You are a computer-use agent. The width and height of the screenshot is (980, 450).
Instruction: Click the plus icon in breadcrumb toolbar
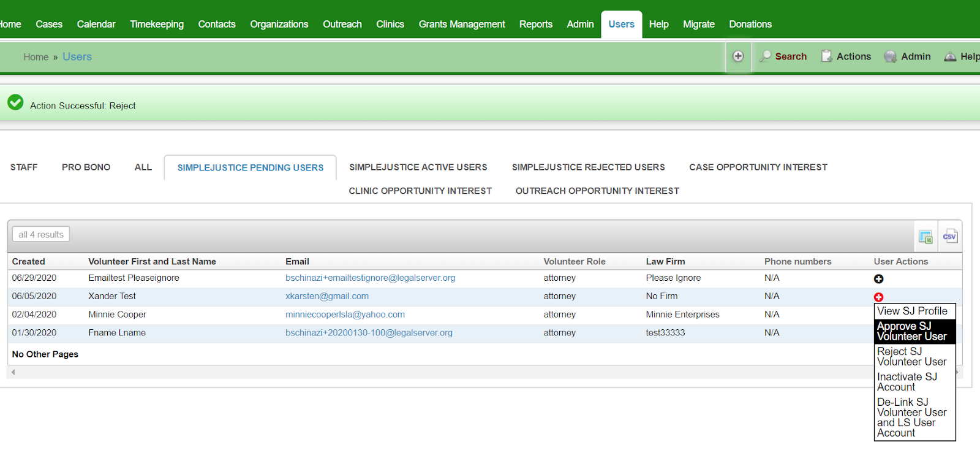tap(738, 56)
